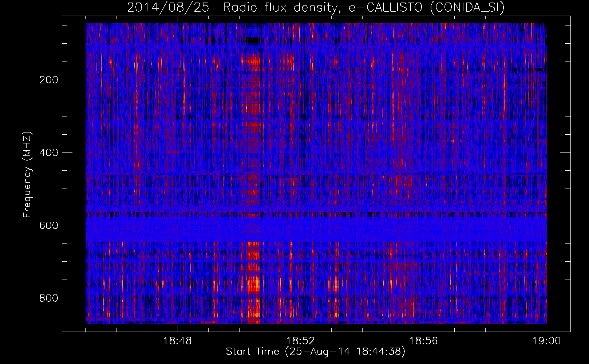589x364 pixels.
Task: Click the '400' frequency tick label
Action: click(x=48, y=152)
